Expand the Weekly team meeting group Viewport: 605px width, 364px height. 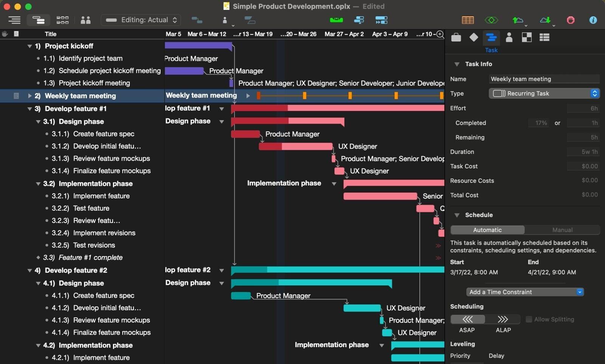point(29,96)
